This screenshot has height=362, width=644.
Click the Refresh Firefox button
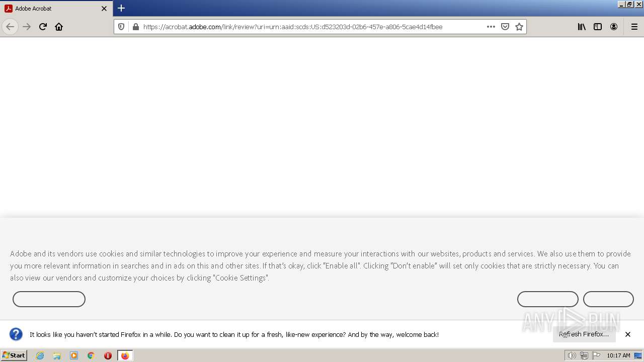(584, 334)
